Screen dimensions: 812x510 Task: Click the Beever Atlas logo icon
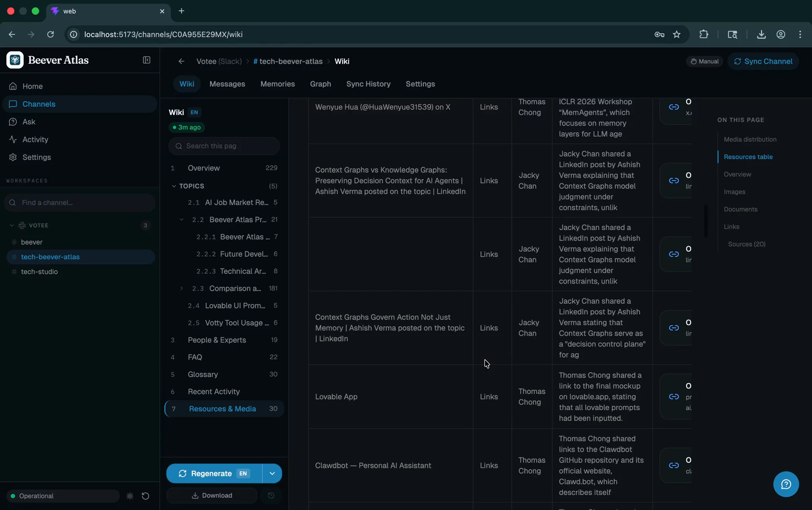tap(15, 60)
